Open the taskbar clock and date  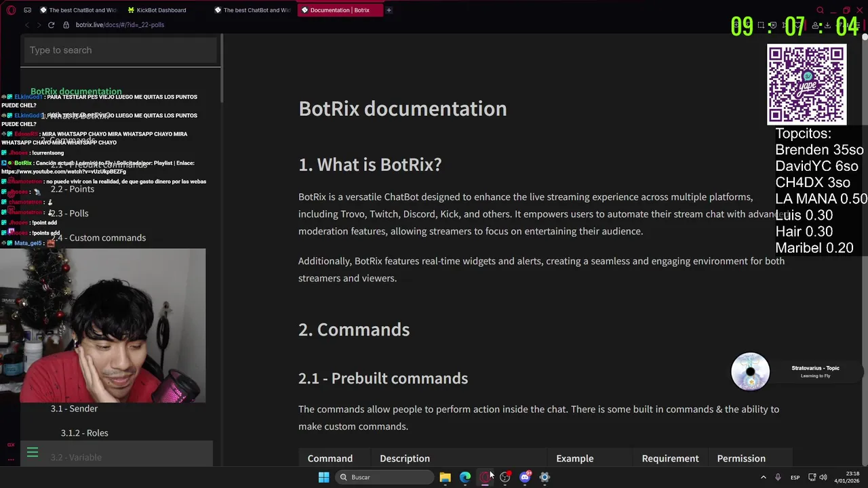click(846, 477)
